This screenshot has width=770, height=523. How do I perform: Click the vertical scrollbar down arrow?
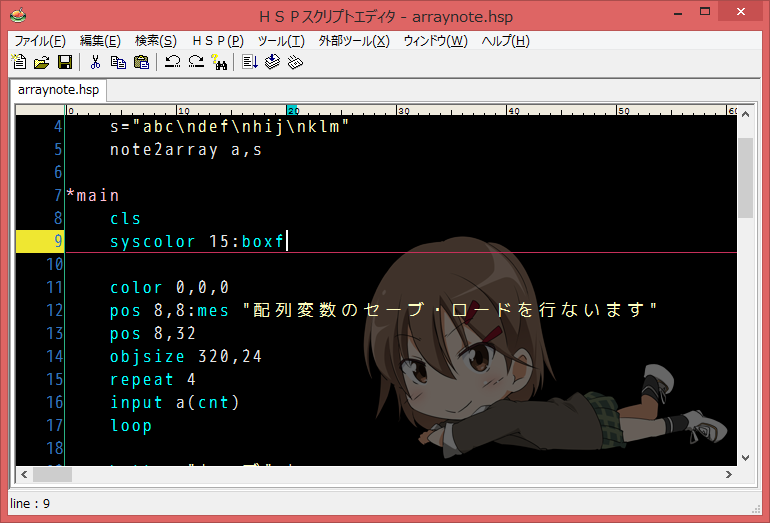tap(745, 457)
